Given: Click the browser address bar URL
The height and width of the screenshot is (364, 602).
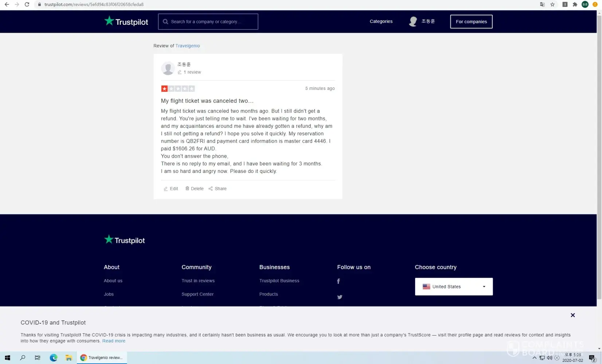Looking at the screenshot, I should tap(94, 4).
